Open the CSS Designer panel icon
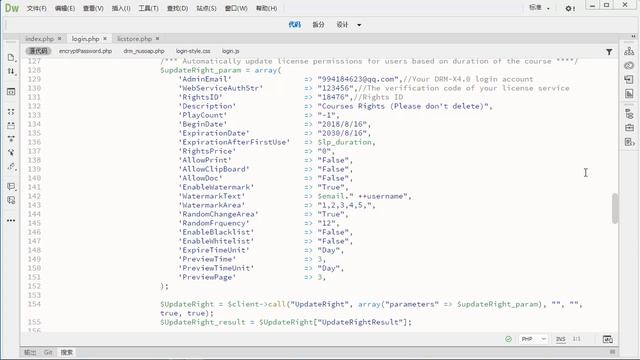640x360 pixels. point(629,94)
